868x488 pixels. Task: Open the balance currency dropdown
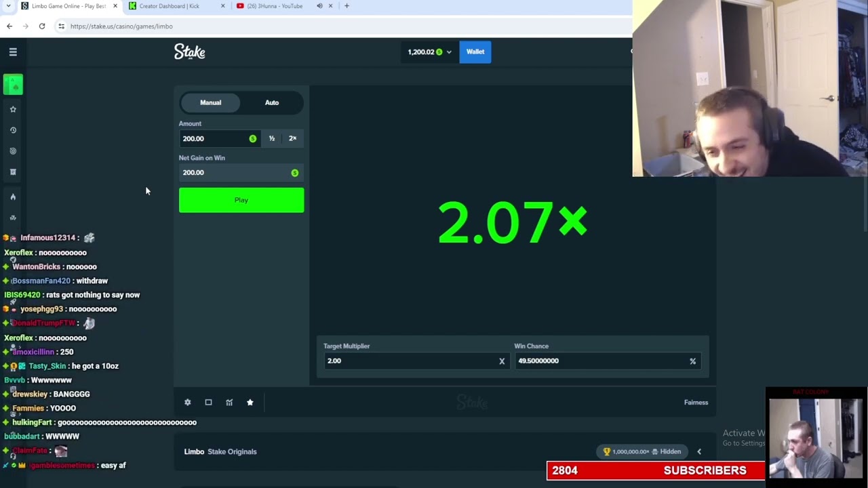[x=429, y=52]
